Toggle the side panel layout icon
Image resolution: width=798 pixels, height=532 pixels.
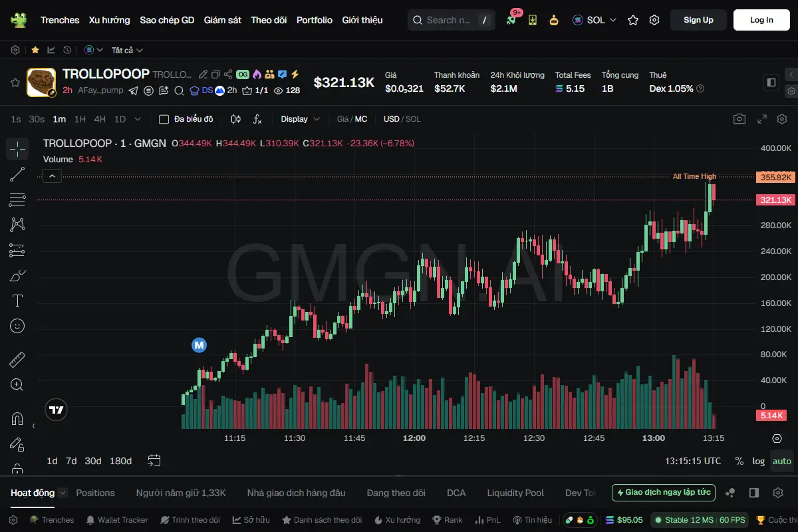[771, 82]
